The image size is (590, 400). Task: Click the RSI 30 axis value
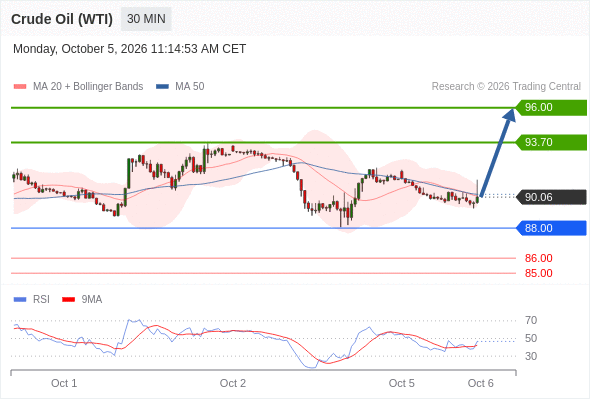[531, 356]
